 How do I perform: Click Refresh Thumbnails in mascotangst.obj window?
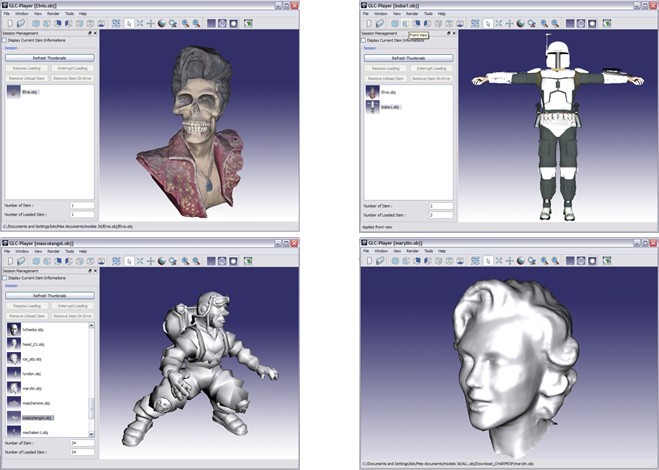[x=50, y=296]
